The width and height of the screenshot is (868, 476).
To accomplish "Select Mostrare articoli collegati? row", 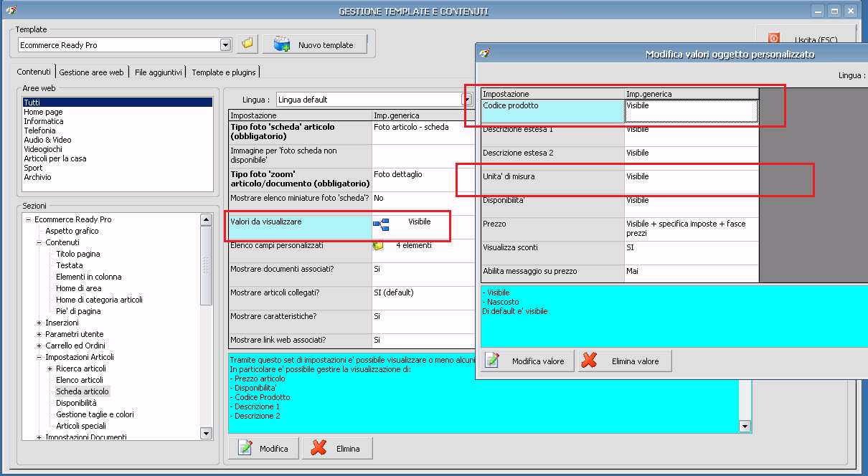I will (x=352, y=298).
